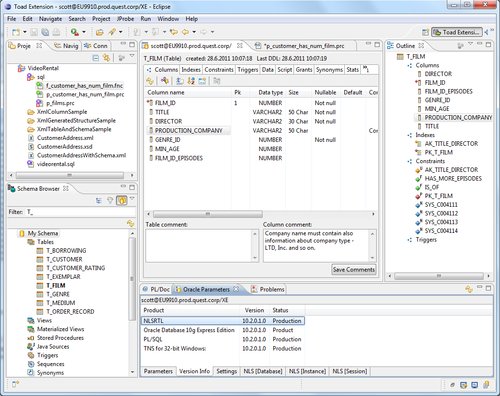Click the Save icon in main toolbar
Screen dimensions: 500x396
point(34,32)
